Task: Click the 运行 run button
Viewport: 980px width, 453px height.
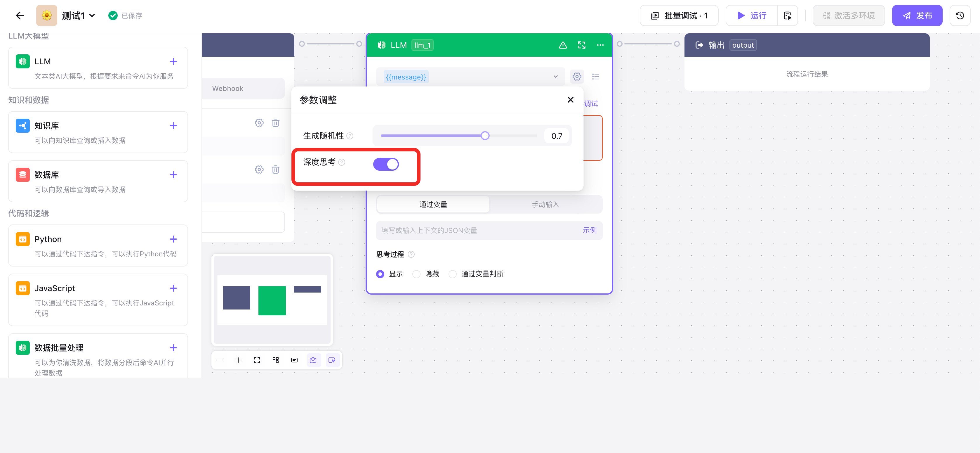Action: click(x=751, y=15)
